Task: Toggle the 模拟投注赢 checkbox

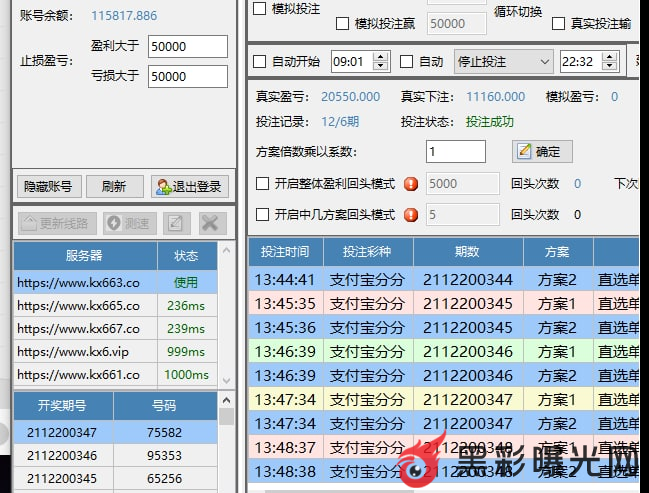Action: coord(343,23)
